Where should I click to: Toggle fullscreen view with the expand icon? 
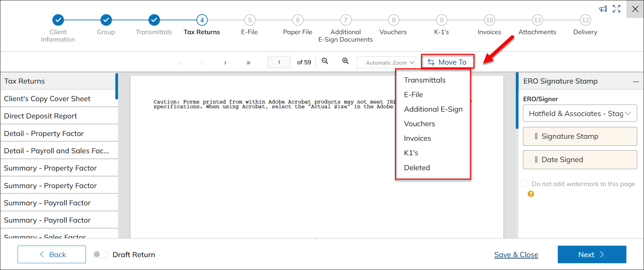(x=617, y=9)
